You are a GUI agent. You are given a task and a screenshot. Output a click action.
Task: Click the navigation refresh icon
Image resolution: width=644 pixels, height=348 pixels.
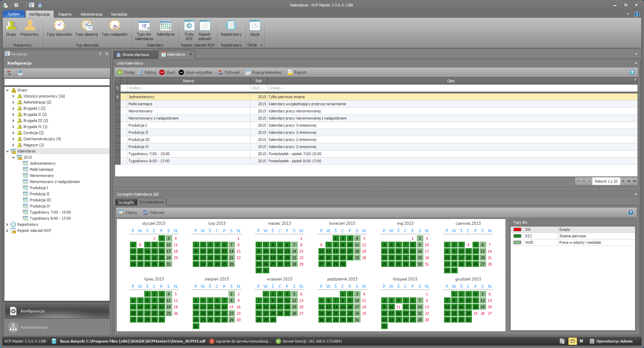(9, 73)
